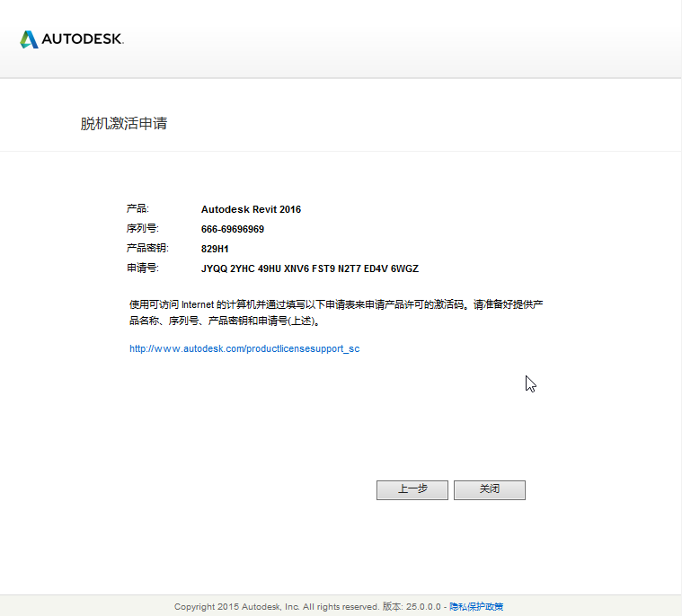Viewport: 682px width, 616px height.
Task: Click the 产品密钥: label
Action: (147, 248)
